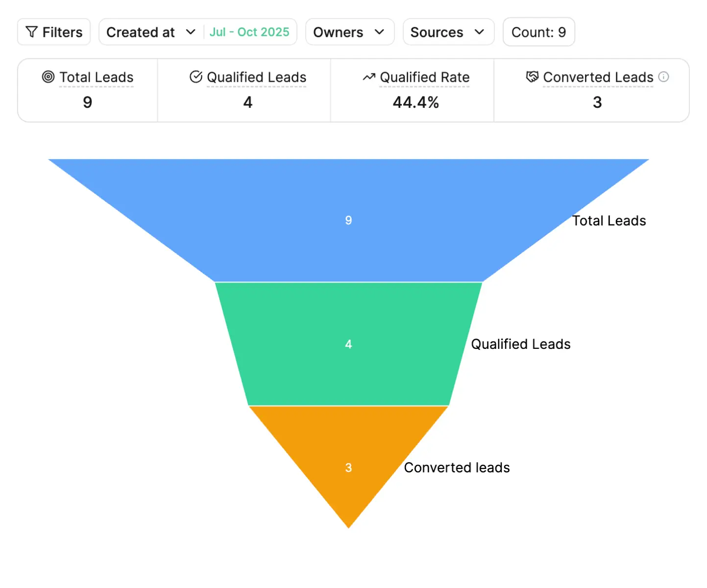Click the info icon beside Converted Leads
The width and height of the screenshot is (707, 588).
[x=663, y=77]
